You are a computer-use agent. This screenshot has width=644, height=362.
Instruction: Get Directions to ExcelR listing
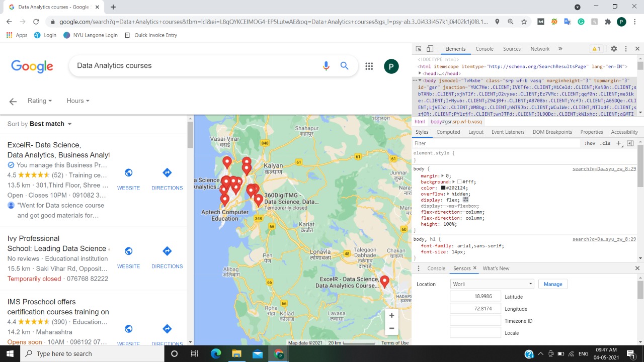[167, 173]
